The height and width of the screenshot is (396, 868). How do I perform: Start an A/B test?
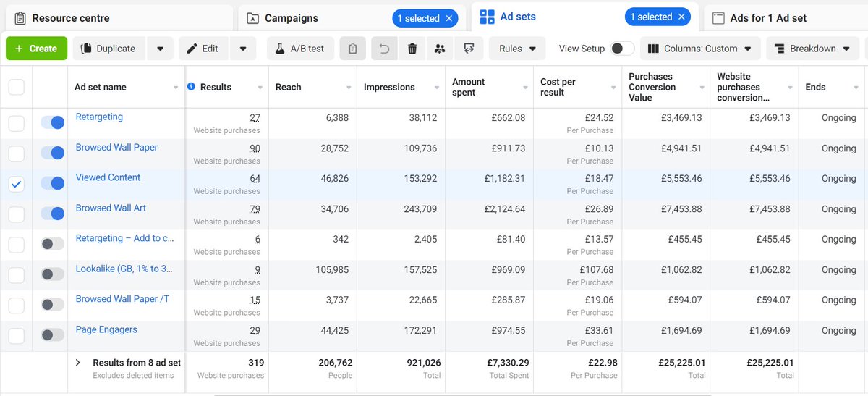[x=299, y=49]
